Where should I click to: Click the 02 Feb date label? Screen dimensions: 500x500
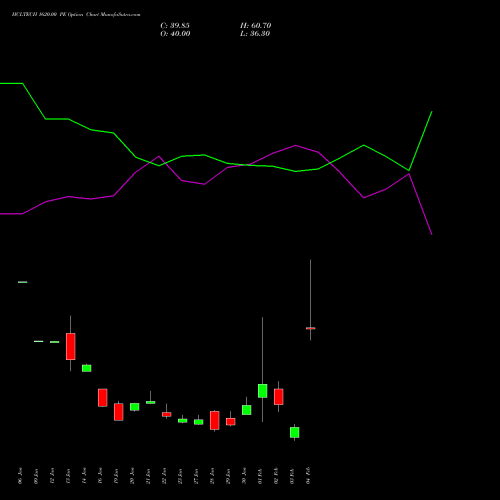pos(276,476)
